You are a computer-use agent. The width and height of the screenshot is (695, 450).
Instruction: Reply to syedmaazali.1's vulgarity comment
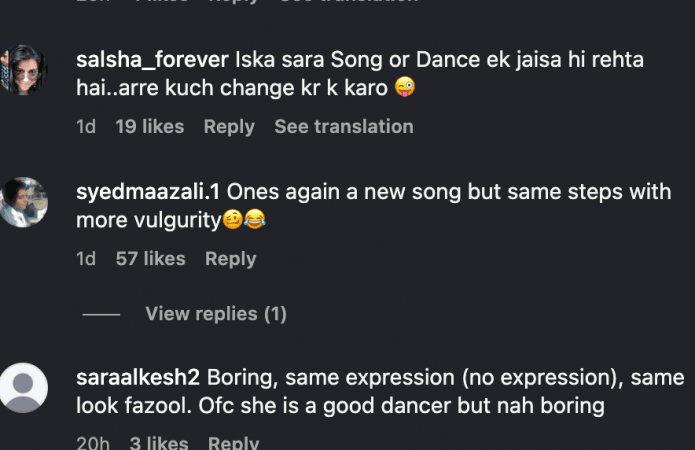coord(231,259)
